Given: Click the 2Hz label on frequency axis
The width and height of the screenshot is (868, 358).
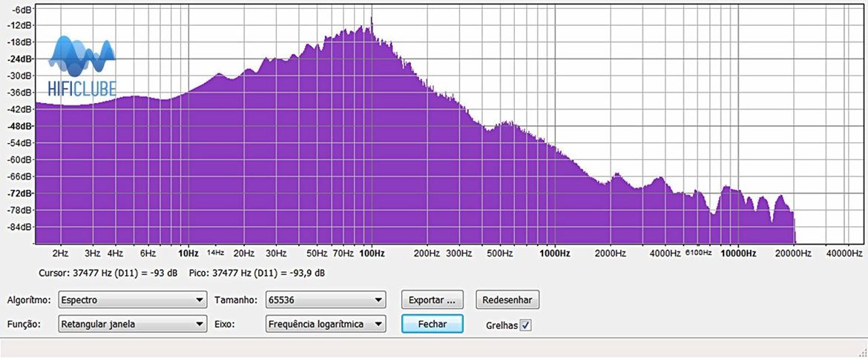Looking at the screenshot, I should 60,253.
